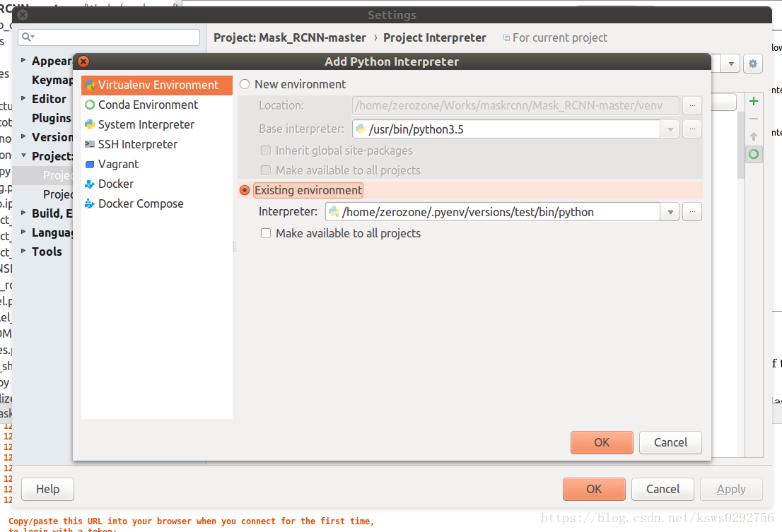Image resolution: width=782 pixels, height=532 pixels.
Task: Click the packages list scrollbar in Settings
Action: pyautogui.click(x=740, y=144)
